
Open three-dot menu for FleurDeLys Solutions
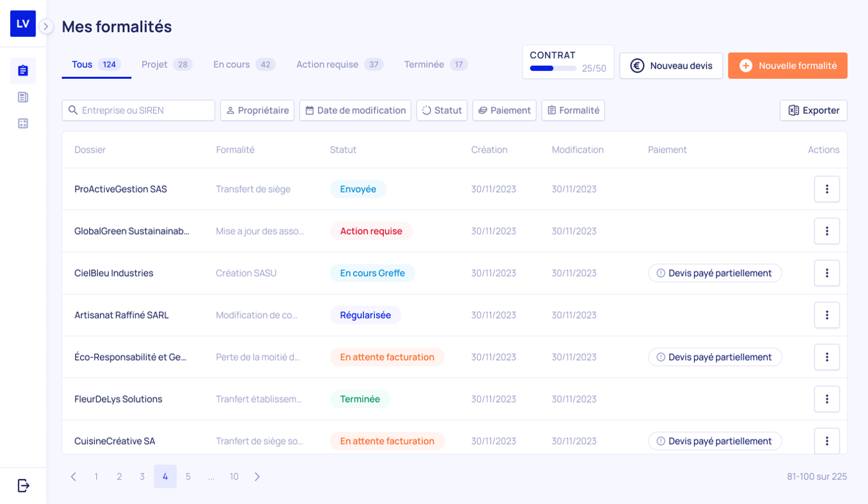[x=827, y=399]
